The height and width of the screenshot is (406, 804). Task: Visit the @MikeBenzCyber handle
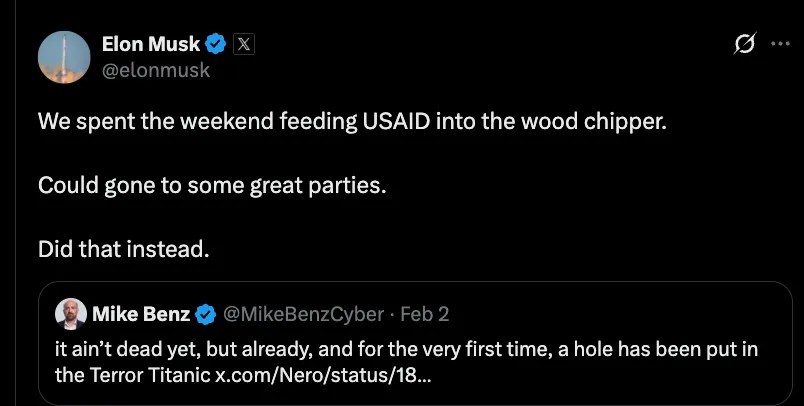tap(303, 314)
